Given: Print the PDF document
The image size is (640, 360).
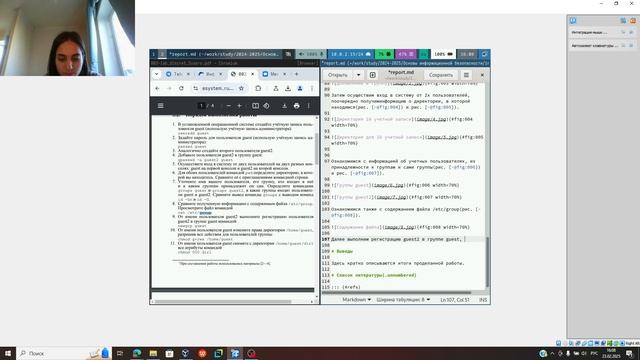Looking at the screenshot, I should pyautogui.click(x=297, y=106).
